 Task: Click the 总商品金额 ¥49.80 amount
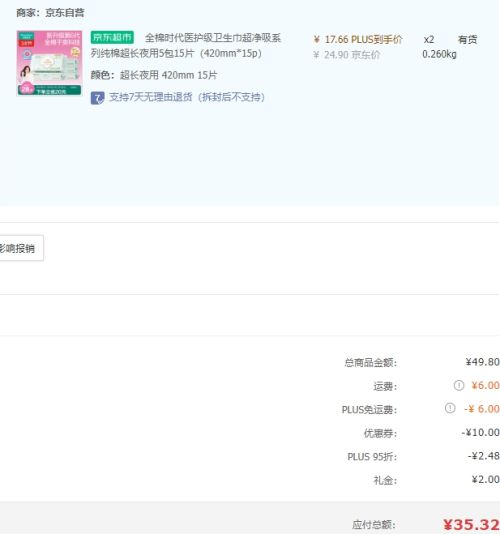482,362
